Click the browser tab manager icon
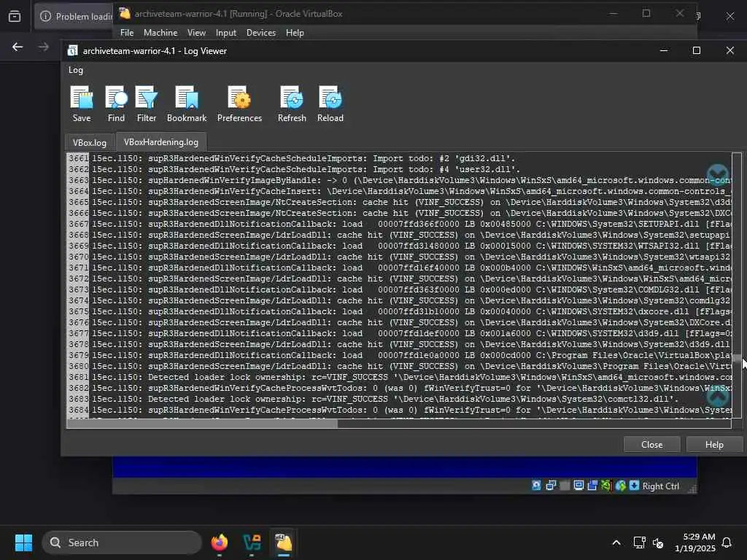The height and width of the screenshot is (560, 747). [15, 16]
